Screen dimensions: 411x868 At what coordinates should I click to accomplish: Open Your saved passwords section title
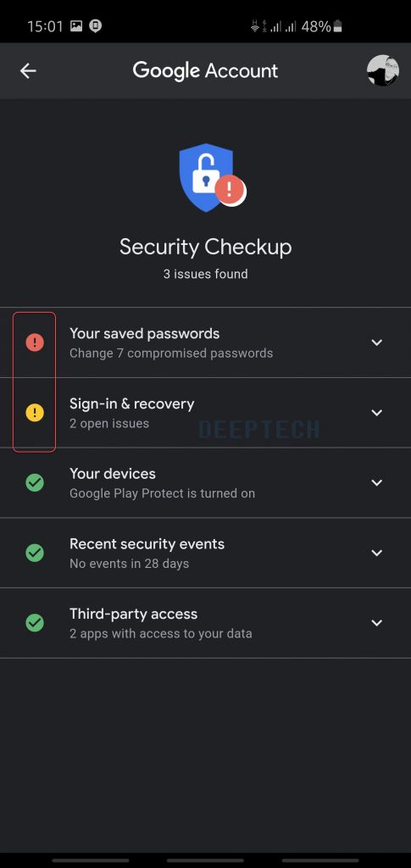[x=144, y=334]
